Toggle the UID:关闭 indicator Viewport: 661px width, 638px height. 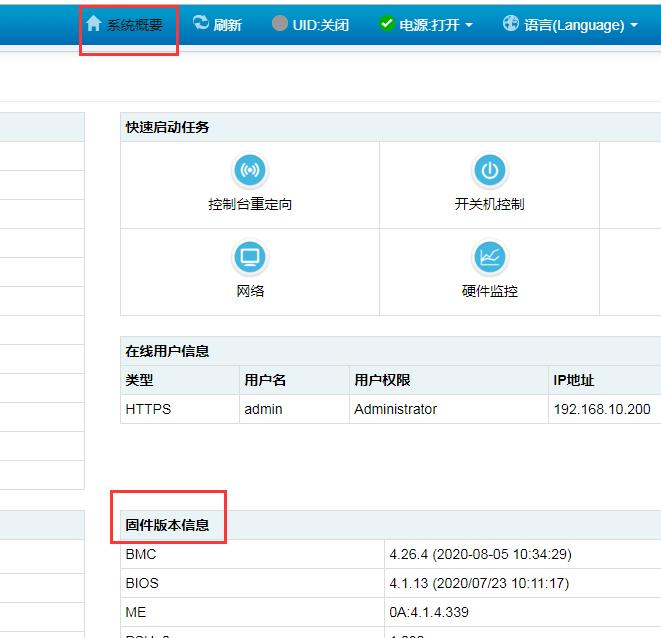pos(320,25)
